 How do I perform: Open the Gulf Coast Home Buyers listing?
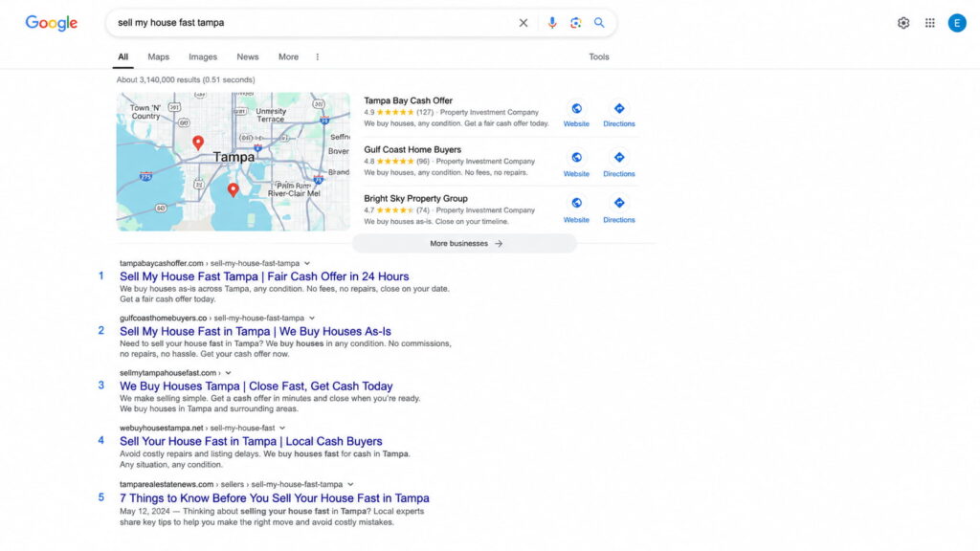412,150
